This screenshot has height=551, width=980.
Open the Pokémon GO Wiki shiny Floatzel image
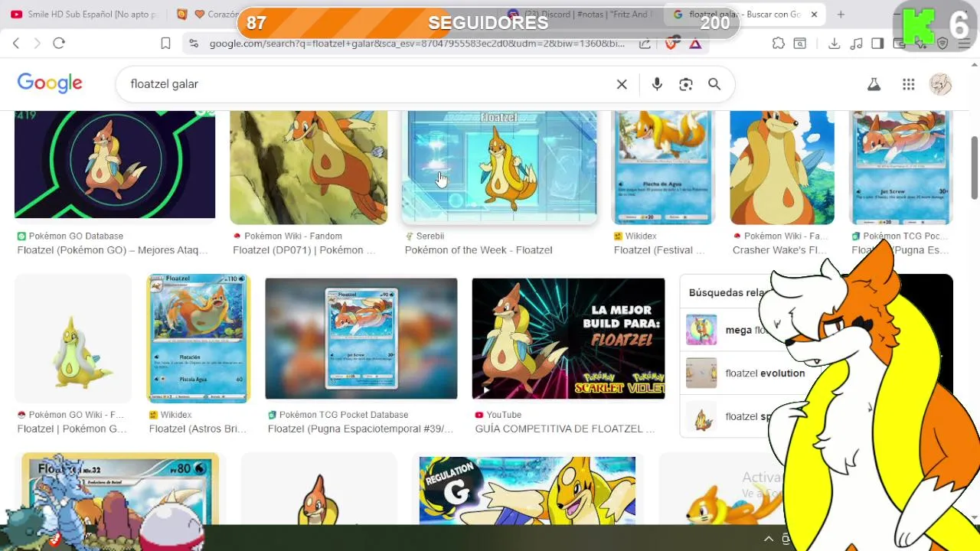[x=73, y=338]
